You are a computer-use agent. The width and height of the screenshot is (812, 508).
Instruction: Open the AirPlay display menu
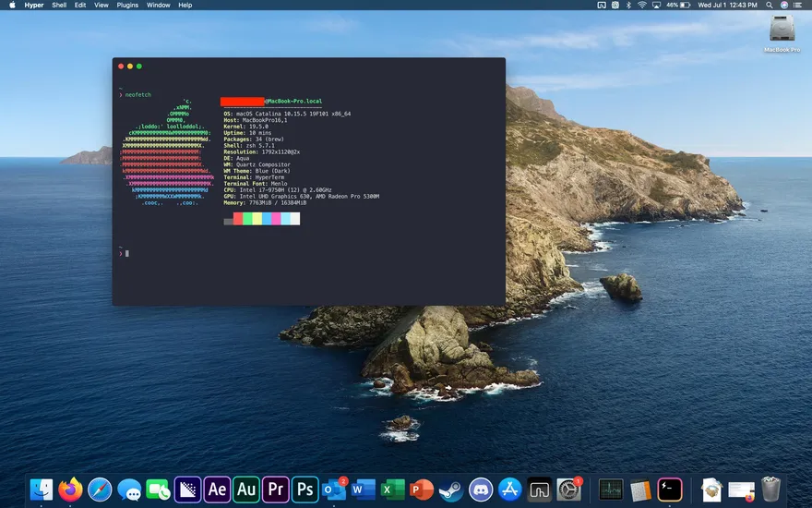pos(657,6)
